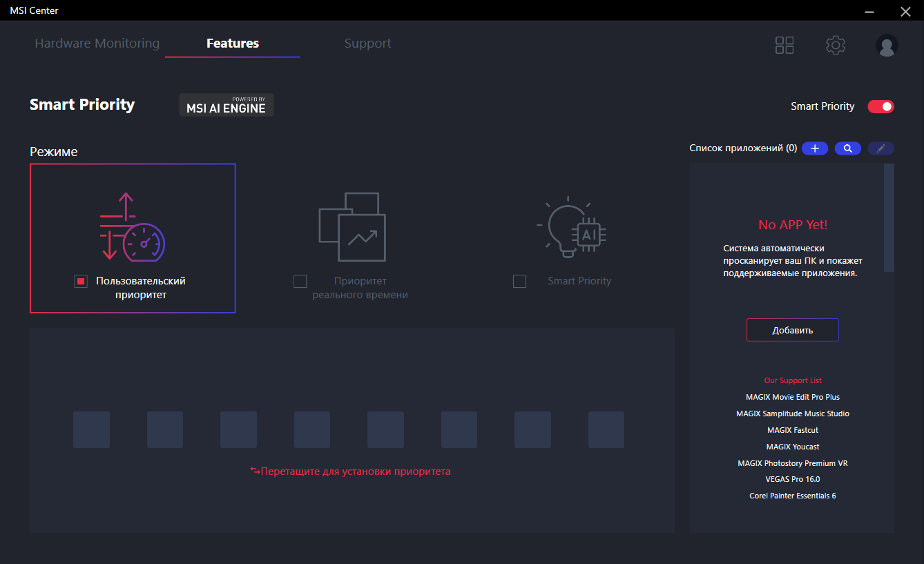924x564 pixels.
Task: Click MAGIX Movie Edit Pro Plus
Action: click(793, 397)
